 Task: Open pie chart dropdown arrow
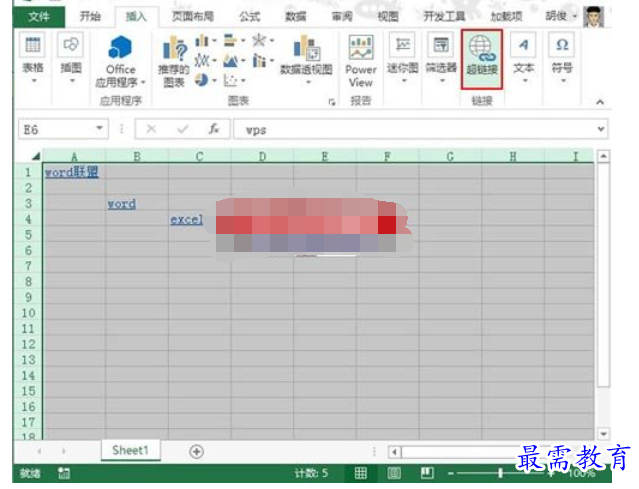pos(214,80)
